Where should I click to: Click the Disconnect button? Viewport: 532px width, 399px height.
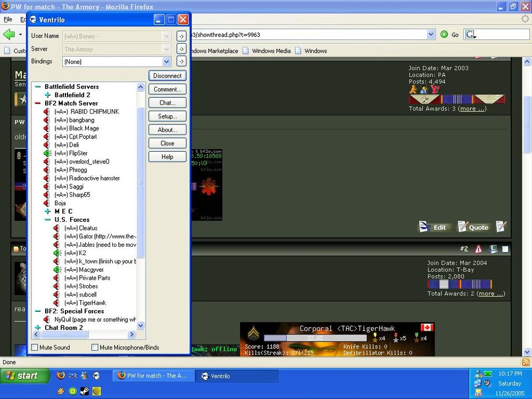pyautogui.click(x=167, y=76)
